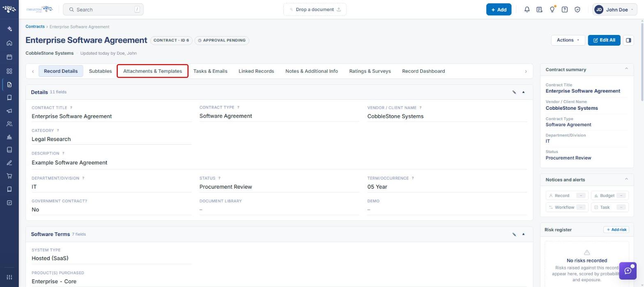Click help icon next to Category label
The height and width of the screenshot is (287, 644).
(58, 130)
